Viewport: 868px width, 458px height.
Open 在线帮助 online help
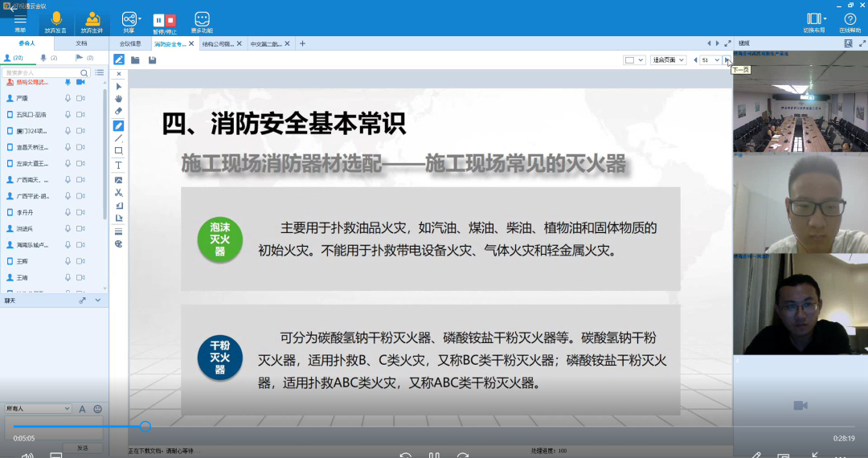(x=850, y=22)
